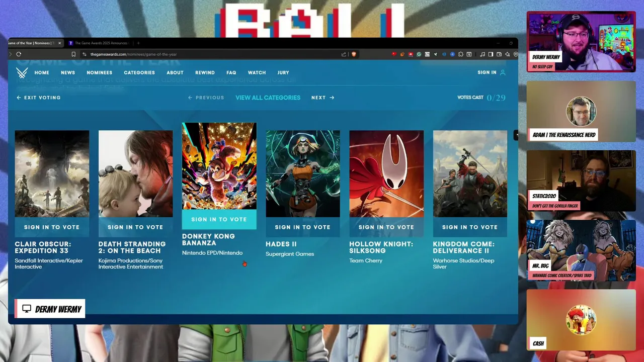Click the share page icon in address bar
The image size is (644, 362).
(x=344, y=54)
